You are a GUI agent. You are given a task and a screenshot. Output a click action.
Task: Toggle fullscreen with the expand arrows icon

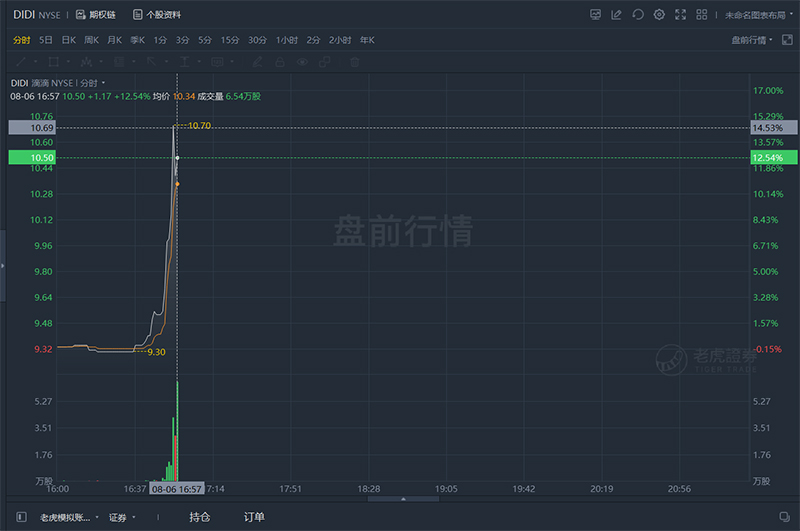point(681,15)
